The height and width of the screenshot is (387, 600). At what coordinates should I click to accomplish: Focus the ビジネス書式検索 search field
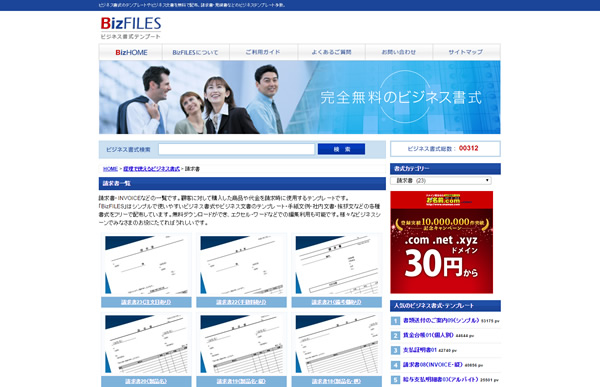[236, 149]
